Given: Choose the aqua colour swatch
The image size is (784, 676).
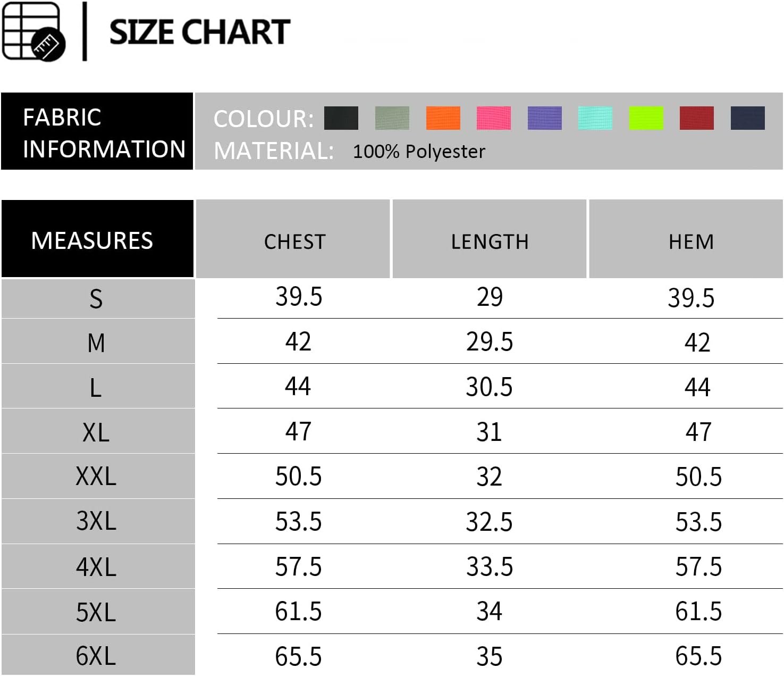Looking at the screenshot, I should [x=595, y=118].
